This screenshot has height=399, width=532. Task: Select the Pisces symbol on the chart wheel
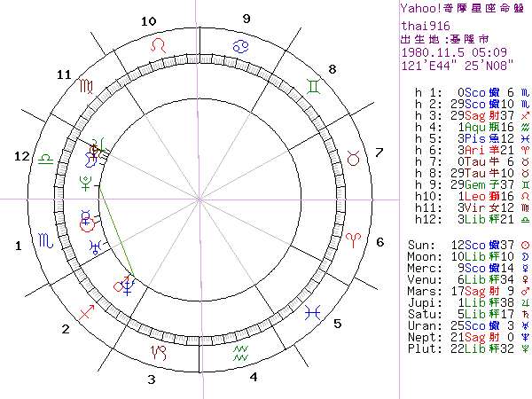tap(312, 311)
